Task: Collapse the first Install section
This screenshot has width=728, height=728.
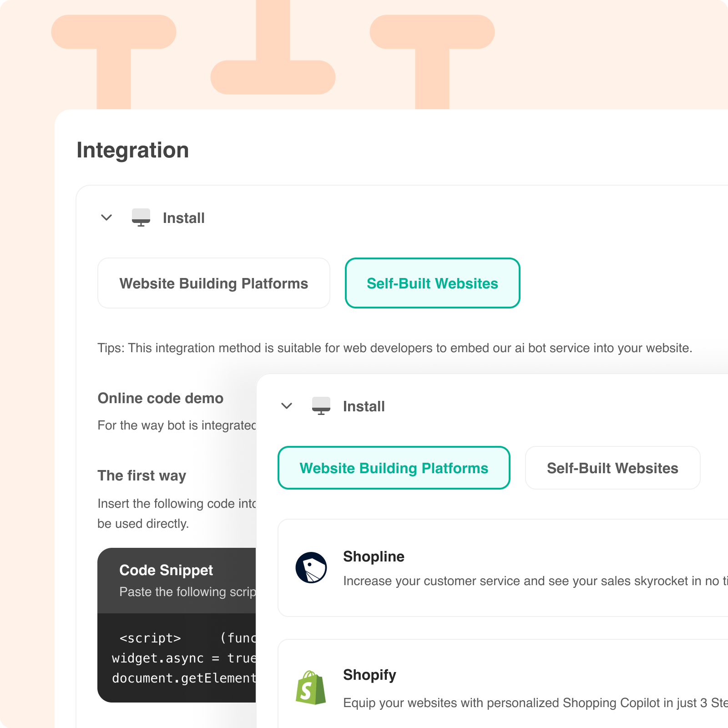Action: [x=106, y=217]
